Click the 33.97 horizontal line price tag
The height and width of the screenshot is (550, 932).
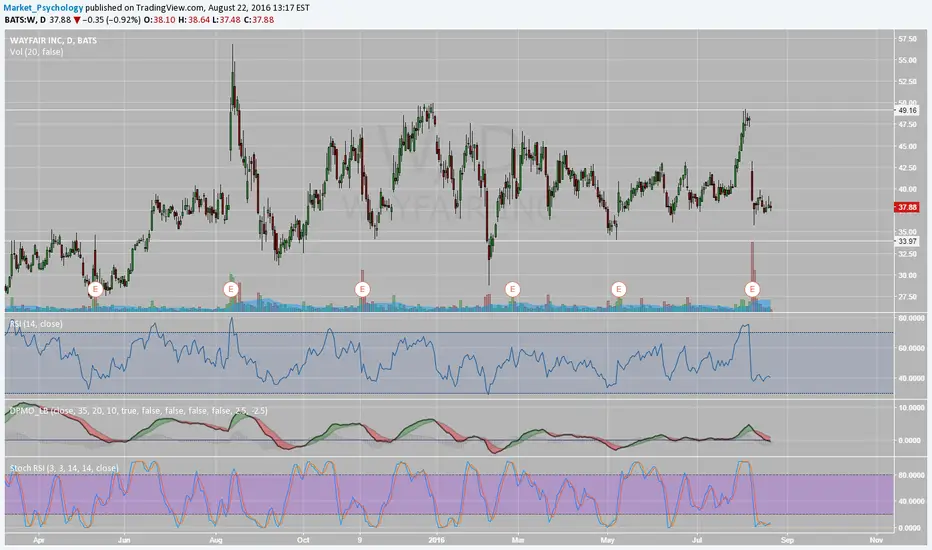pyautogui.click(x=907, y=241)
